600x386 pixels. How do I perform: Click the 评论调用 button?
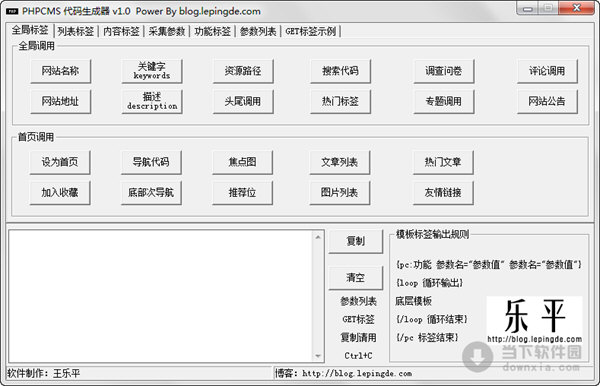tap(547, 71)
